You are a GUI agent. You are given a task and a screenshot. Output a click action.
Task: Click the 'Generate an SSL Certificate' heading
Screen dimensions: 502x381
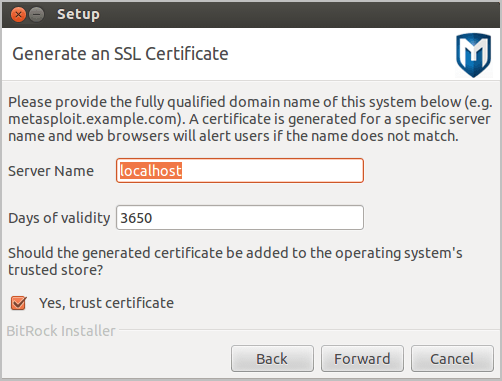coord(120,54)
